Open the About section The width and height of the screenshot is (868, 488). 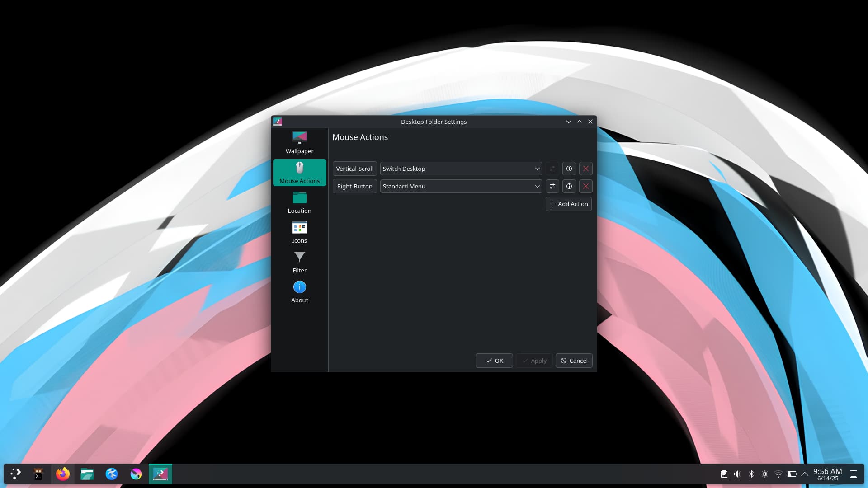click(x=299, y=292)
